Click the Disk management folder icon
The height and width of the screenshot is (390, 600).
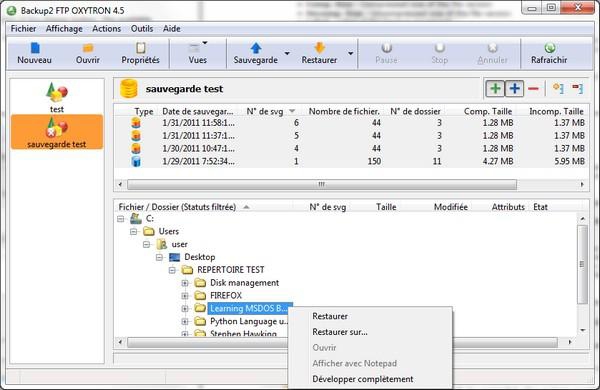pyautogui.click(x=200, y=283)
